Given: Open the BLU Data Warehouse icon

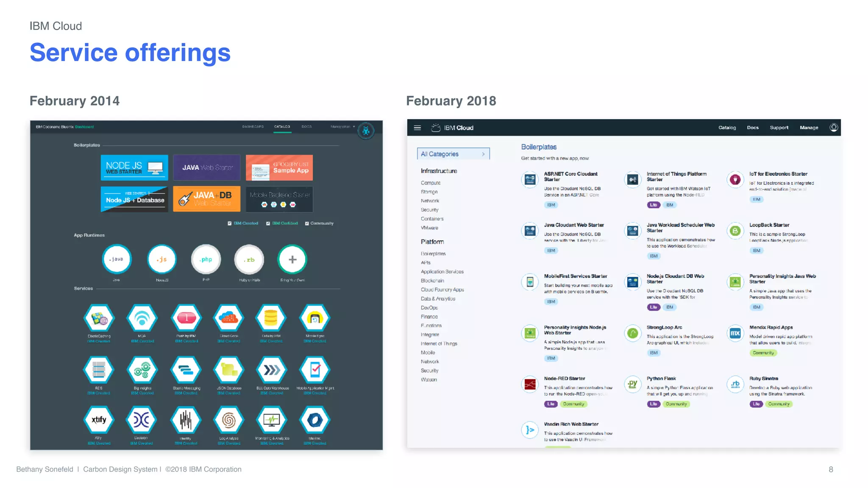Looking at the screenshot, I should [x=272, y=370].
